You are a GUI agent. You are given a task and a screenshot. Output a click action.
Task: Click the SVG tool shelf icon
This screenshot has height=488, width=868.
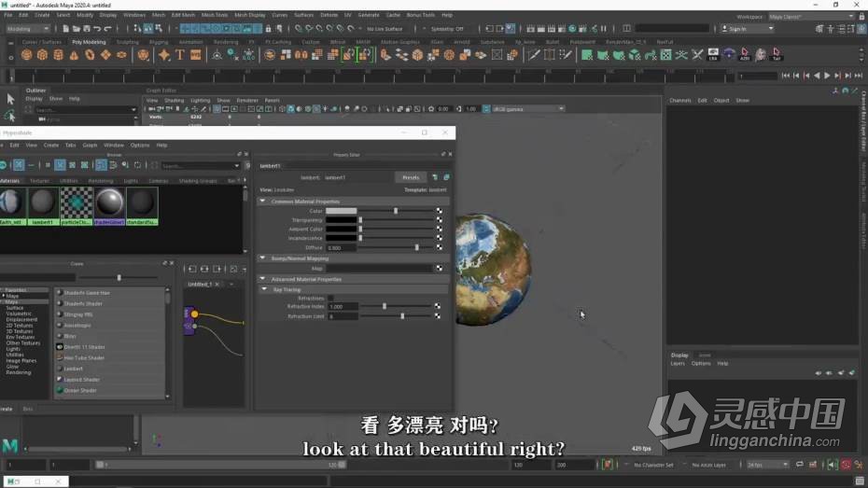[x=195, y=55]
